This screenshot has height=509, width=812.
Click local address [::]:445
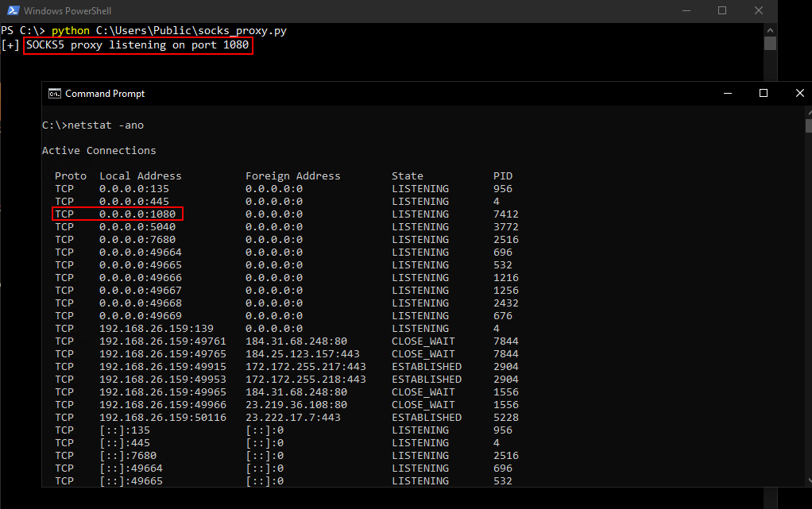[x=125, y=443]
